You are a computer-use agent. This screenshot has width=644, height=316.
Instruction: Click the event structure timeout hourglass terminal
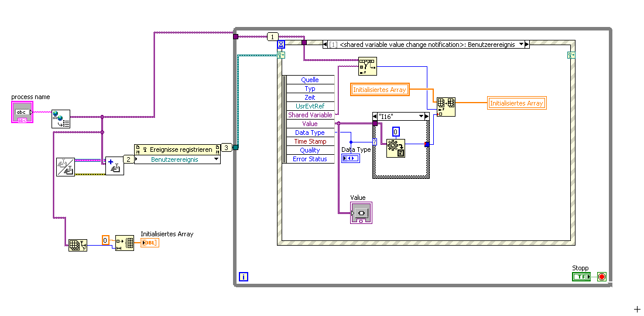click(x=281, y=44)
